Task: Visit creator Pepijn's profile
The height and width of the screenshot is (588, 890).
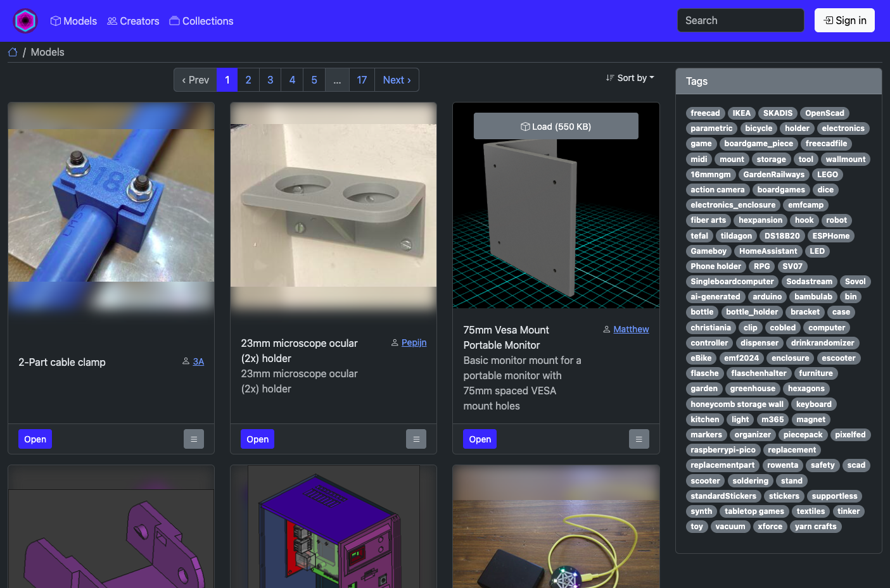Action: pos(414,342)
